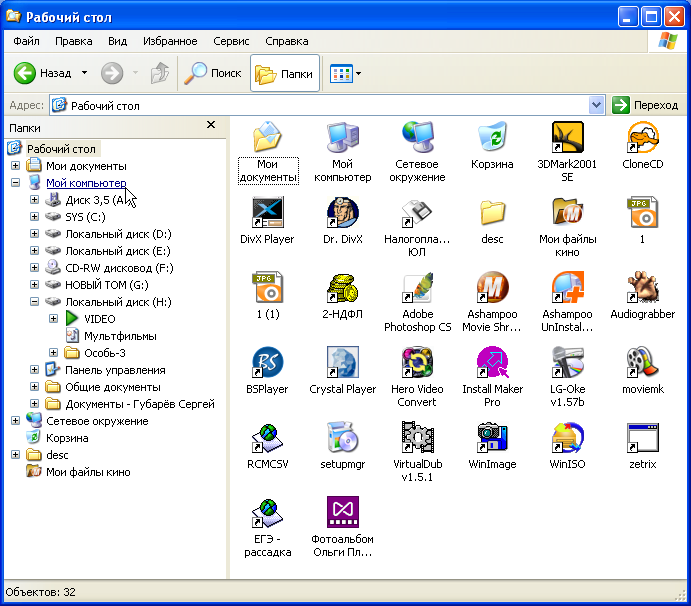
Task: Click the Корзина recycle bin icon
Action: 492,137
